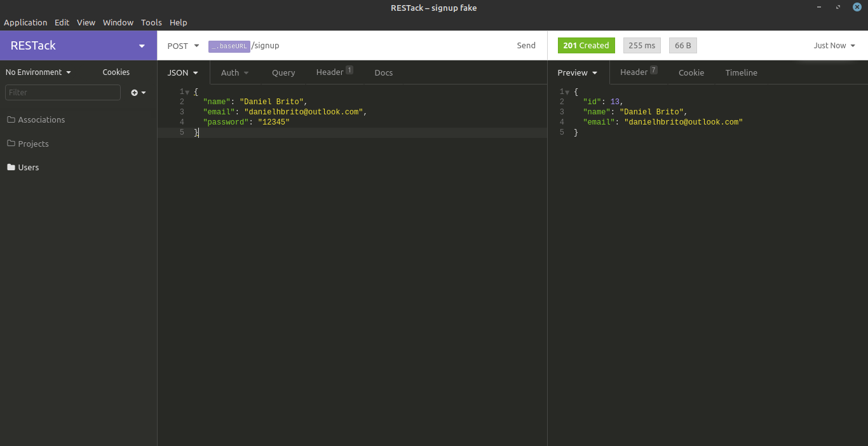868x446 pixels.
Task: Open the Application menu
Action: [25, 22]
